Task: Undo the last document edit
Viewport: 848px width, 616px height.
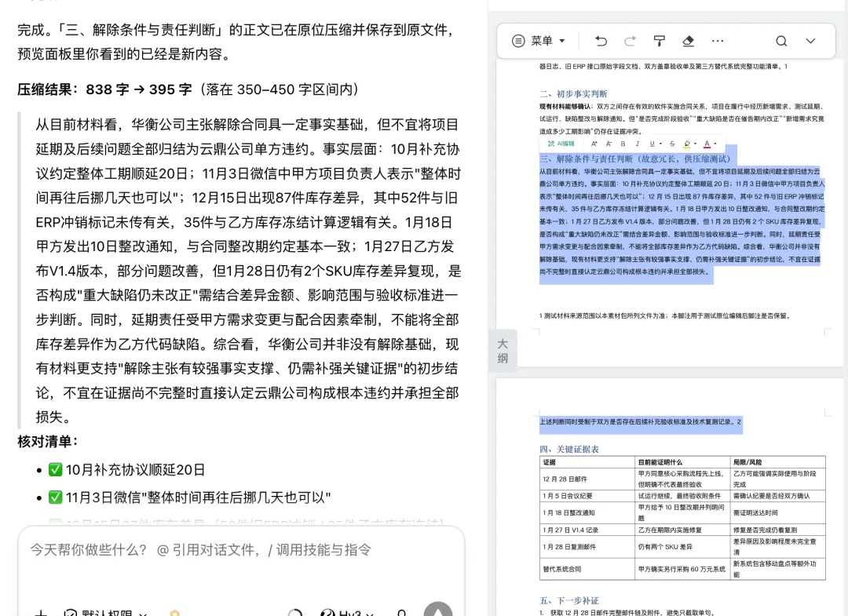Action: pyautogui.click(x=601, y=41)
